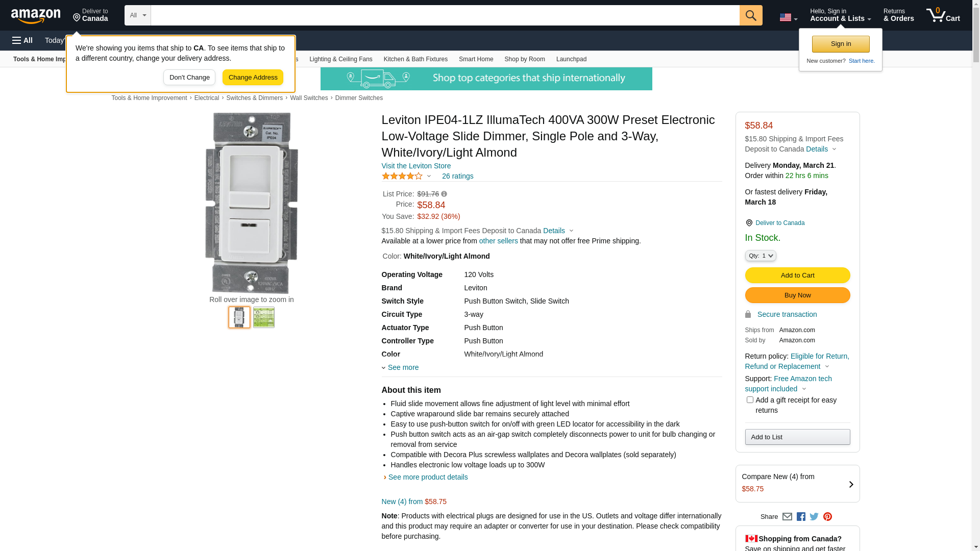The image size is (980, 551).
Task: Share product on Twitter icon
Action: 814,517
